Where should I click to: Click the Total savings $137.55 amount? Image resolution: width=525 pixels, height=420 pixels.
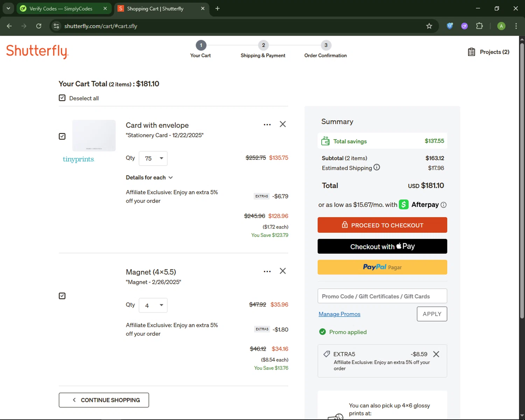point(434,141)
